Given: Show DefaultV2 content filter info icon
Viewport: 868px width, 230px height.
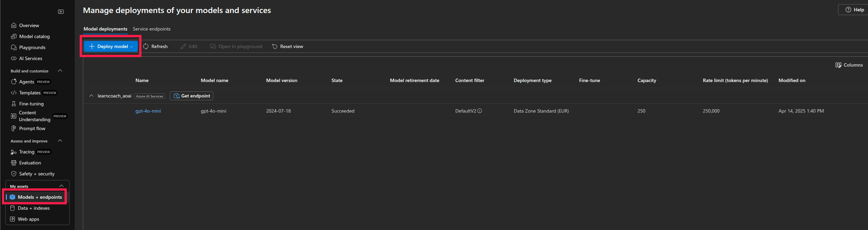Looking at the screenshot, I should [x=480, y=111].
